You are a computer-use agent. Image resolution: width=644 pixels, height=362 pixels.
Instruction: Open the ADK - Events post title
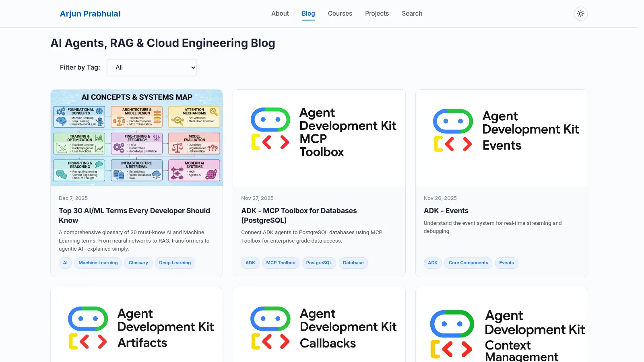point(446,211)
